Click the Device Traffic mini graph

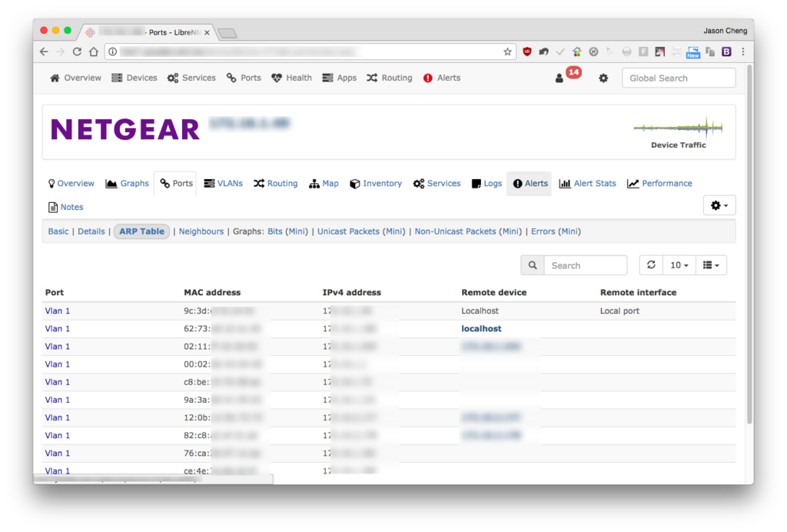point(678,128)
